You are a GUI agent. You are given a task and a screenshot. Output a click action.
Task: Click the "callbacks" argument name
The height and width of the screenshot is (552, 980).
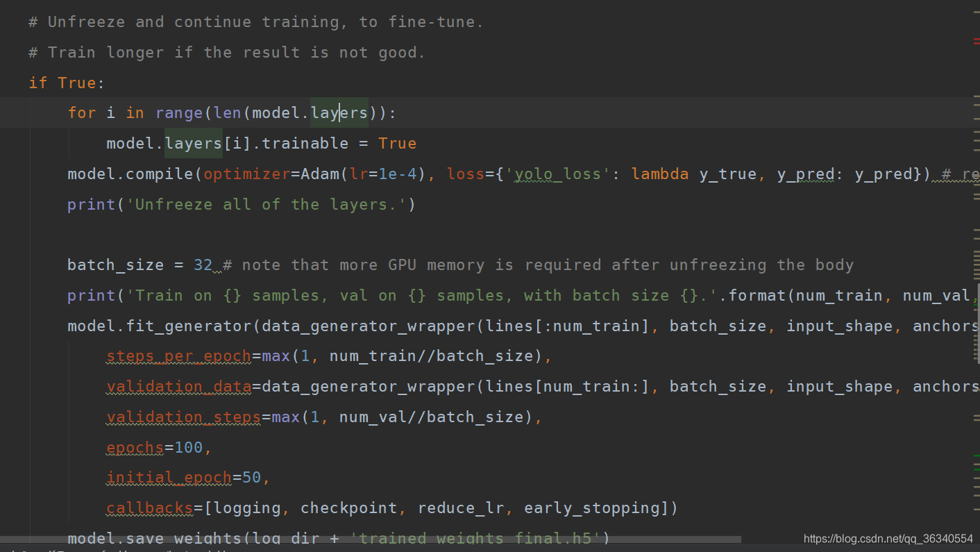[150, 508]
